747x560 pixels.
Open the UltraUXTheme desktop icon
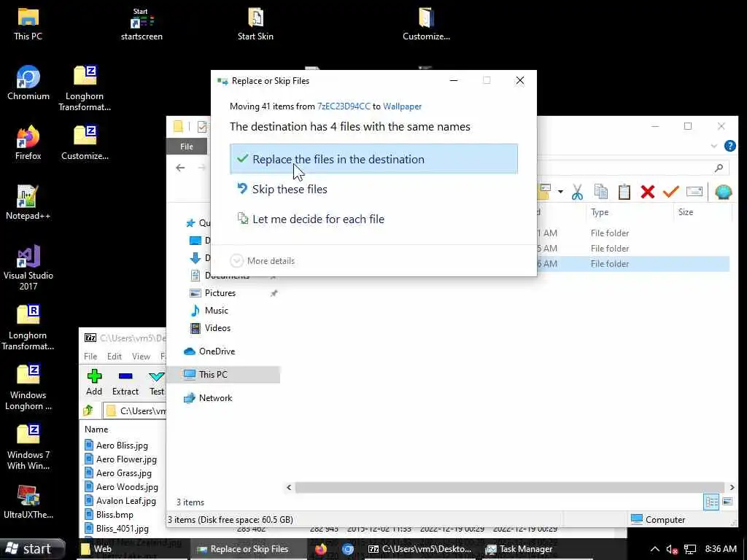[28, 502]
